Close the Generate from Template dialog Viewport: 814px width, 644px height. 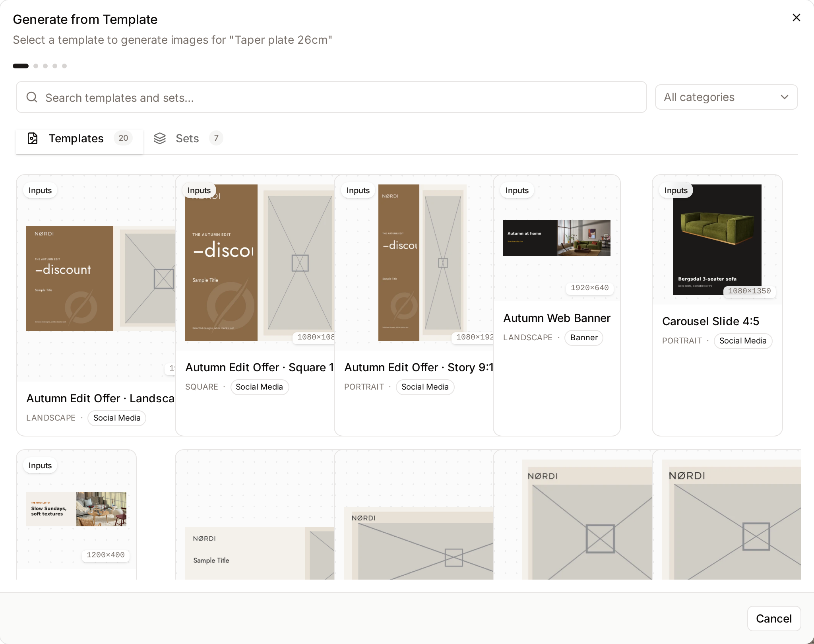click(796, 18)
